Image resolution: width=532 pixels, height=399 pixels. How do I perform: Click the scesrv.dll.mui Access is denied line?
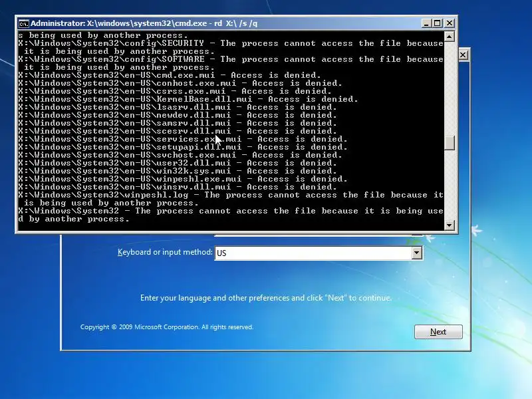pyautogui.click(x=178, y=131)
